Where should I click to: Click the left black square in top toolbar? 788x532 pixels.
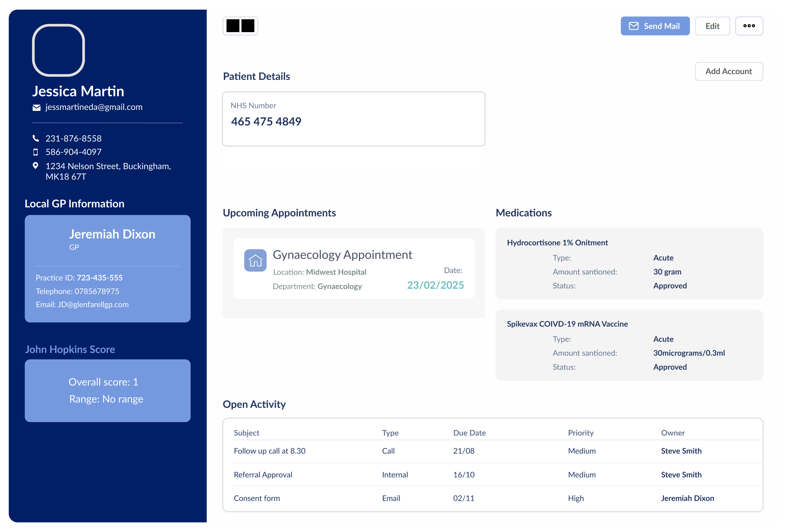(233, 26)
